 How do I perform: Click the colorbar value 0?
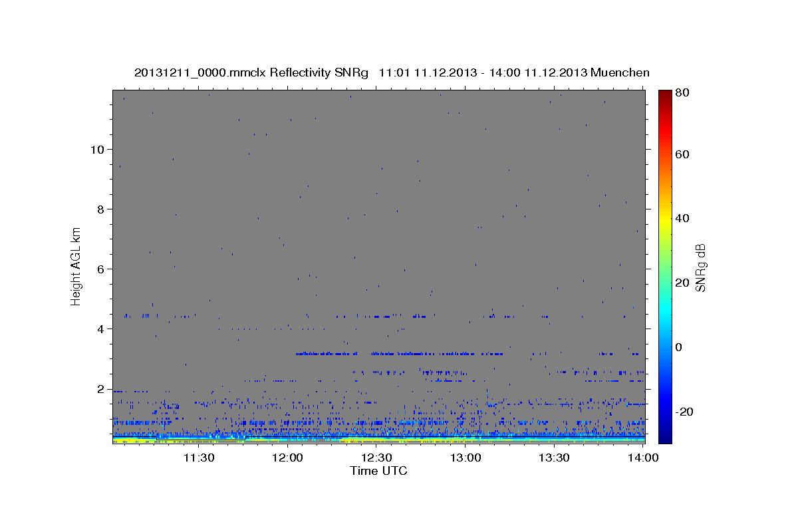[679, 347]
